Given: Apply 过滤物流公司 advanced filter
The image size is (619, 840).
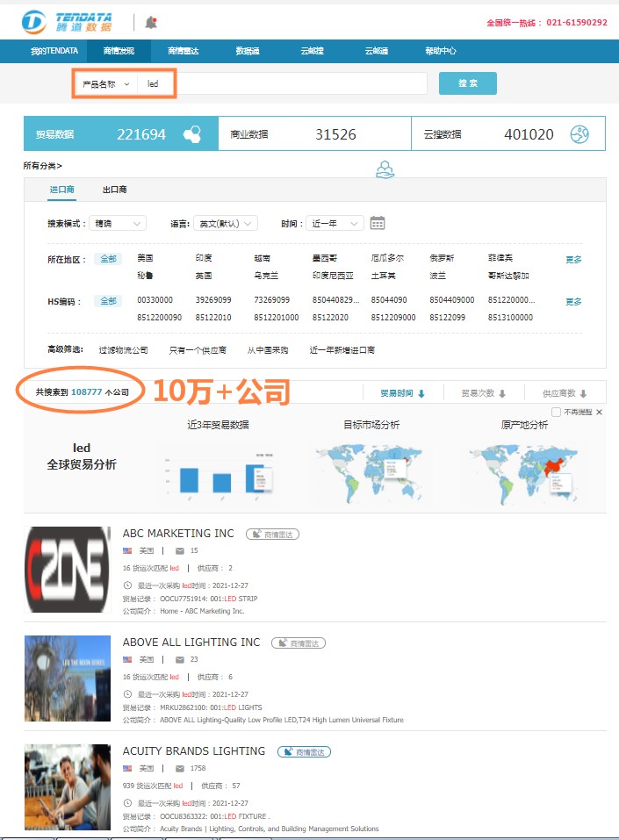Looking at the screenshot, I should coord(123,350).
